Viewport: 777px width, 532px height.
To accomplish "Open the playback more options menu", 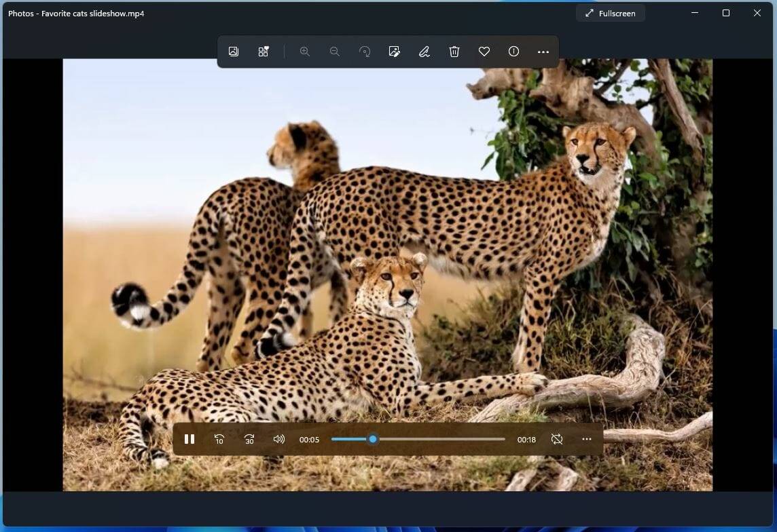I will pos(587,439).
